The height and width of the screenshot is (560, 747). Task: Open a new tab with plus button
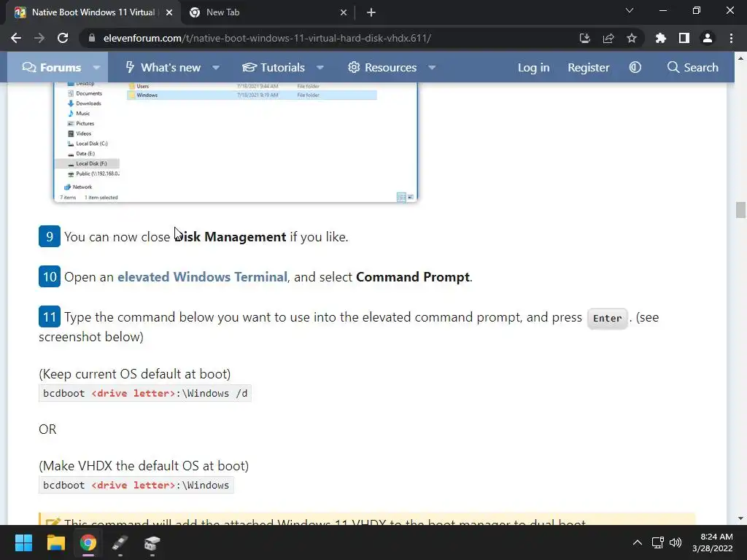pyautogui.click(x=371, y=12)
